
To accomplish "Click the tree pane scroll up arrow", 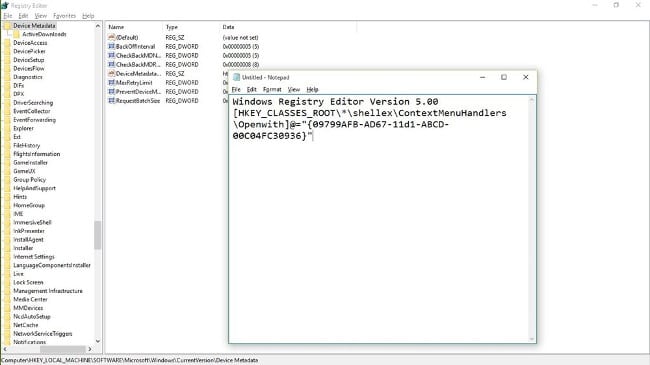I will pyautogui.click(x=98, y=26).
